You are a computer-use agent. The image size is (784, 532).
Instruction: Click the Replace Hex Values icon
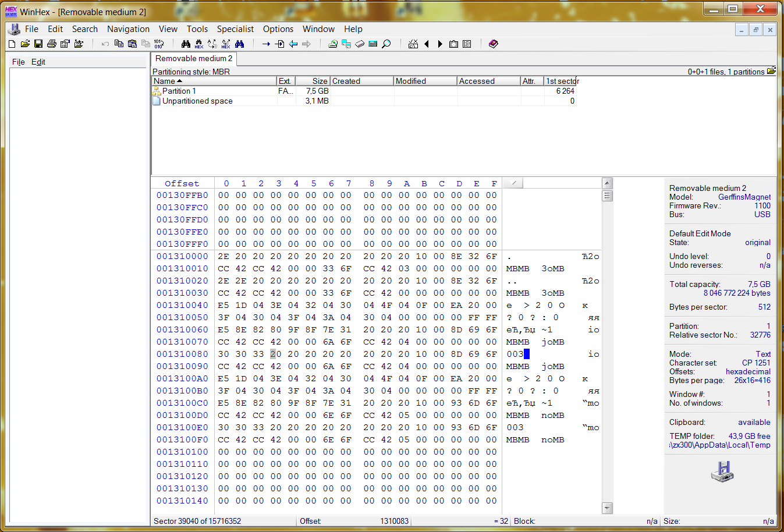click(x=226, y=44)
